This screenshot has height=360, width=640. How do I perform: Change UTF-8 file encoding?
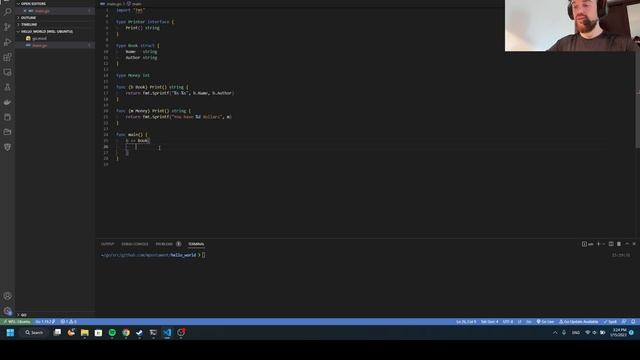[x=508, y=322]
